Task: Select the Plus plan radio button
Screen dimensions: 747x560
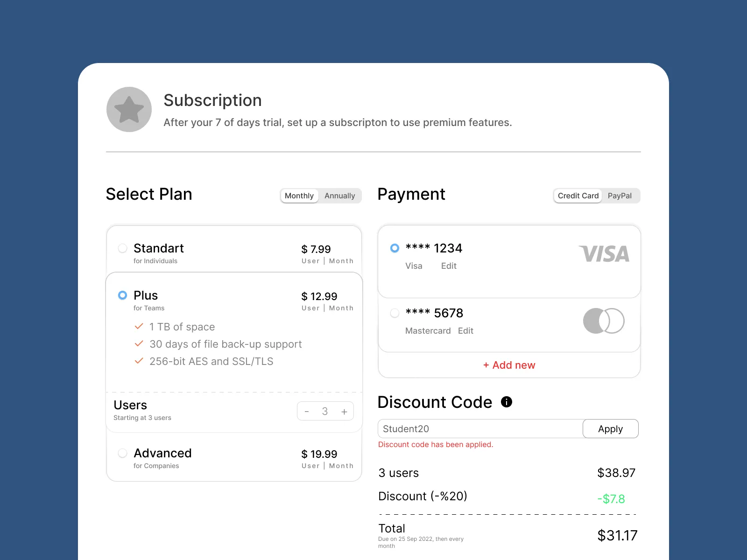Action: click(122, 295)
